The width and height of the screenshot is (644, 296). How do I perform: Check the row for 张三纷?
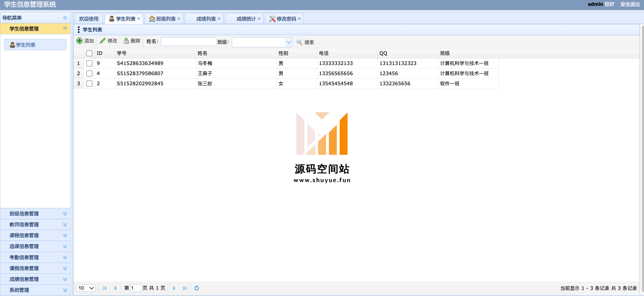click(x=89, y=83)
